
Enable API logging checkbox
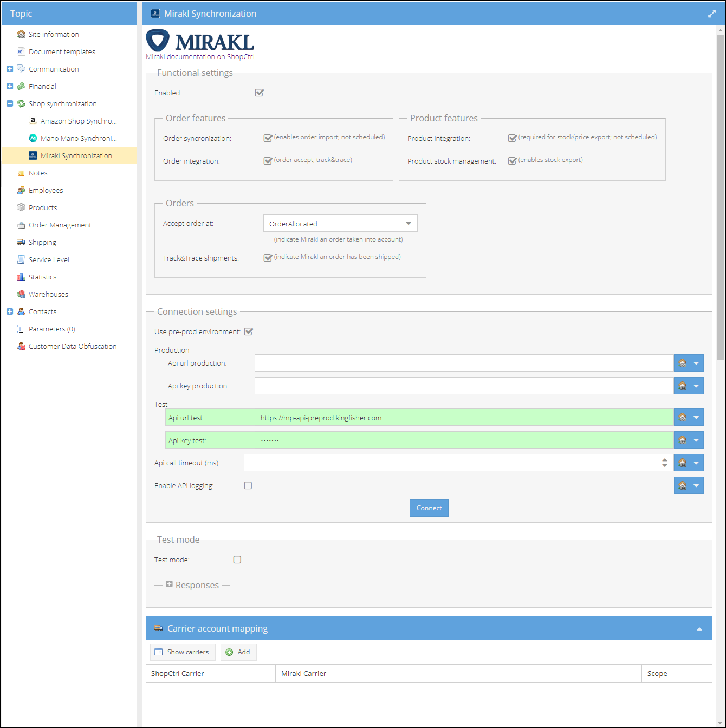coord(248,485)
